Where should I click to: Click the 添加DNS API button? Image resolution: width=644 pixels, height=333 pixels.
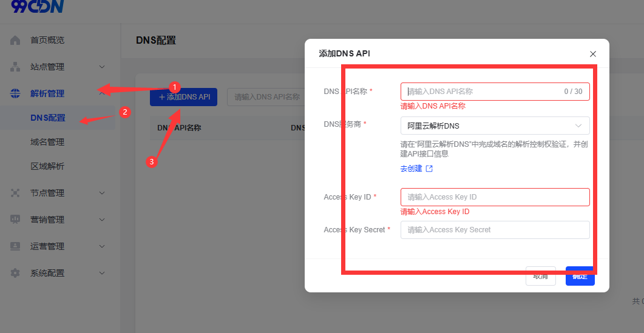tap(183, 97)
